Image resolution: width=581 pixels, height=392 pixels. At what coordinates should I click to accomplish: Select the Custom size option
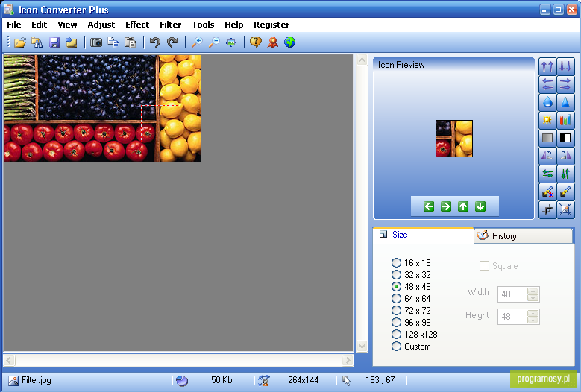[x=411, y=347]
